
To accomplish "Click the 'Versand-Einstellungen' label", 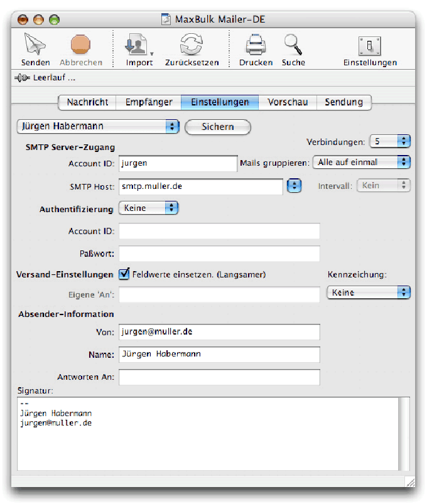I will click(x=65, y=274).
